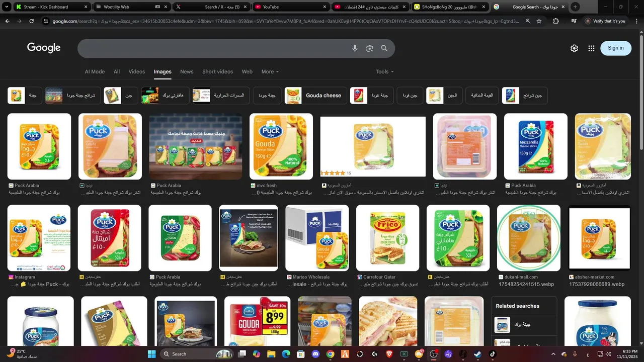This screenshot has height=362, width=644.
Task: Open Puck Mozzarella Cheese Slices image
Action: click(x=536, y=146)
